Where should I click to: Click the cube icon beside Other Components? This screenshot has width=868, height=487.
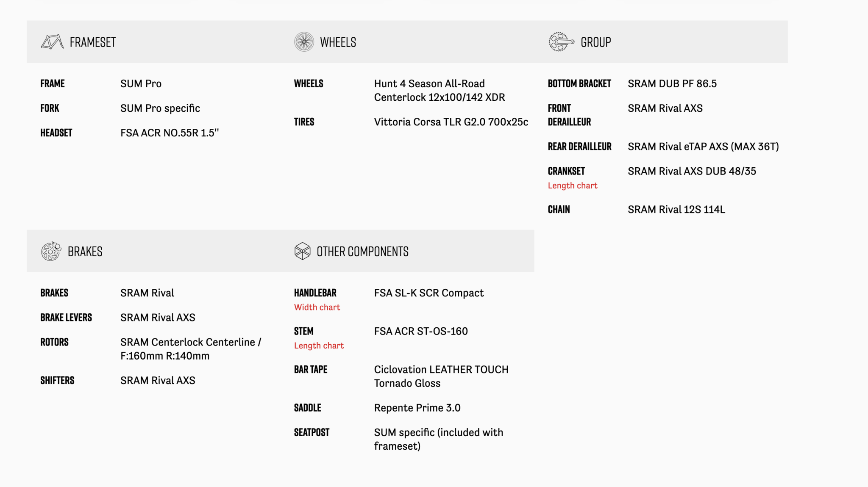coord(302,251)
